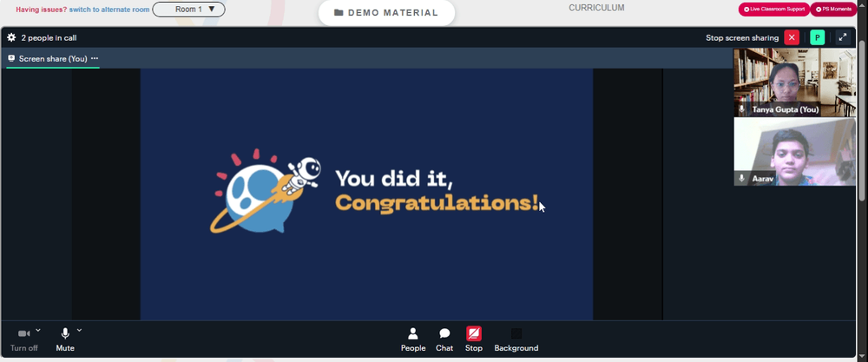Select Aarav's video thumbnail
This screenshot has width=868, height=362.
(x=794, y=152)
